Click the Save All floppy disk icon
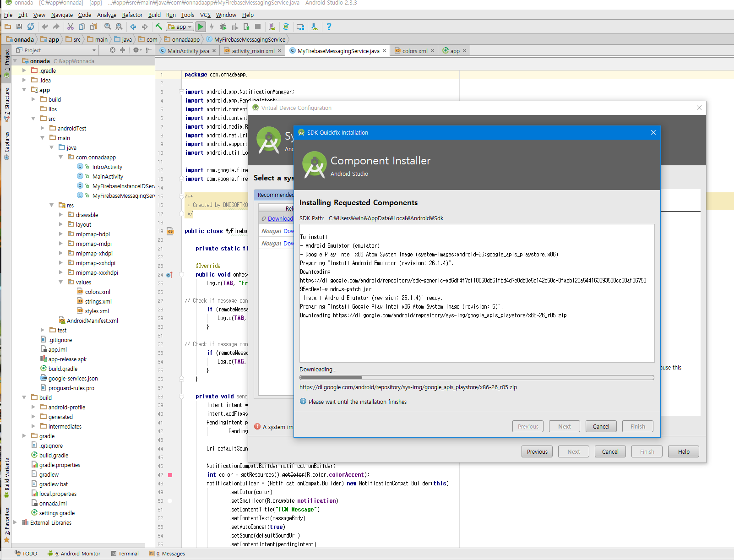 coord(19,27)
